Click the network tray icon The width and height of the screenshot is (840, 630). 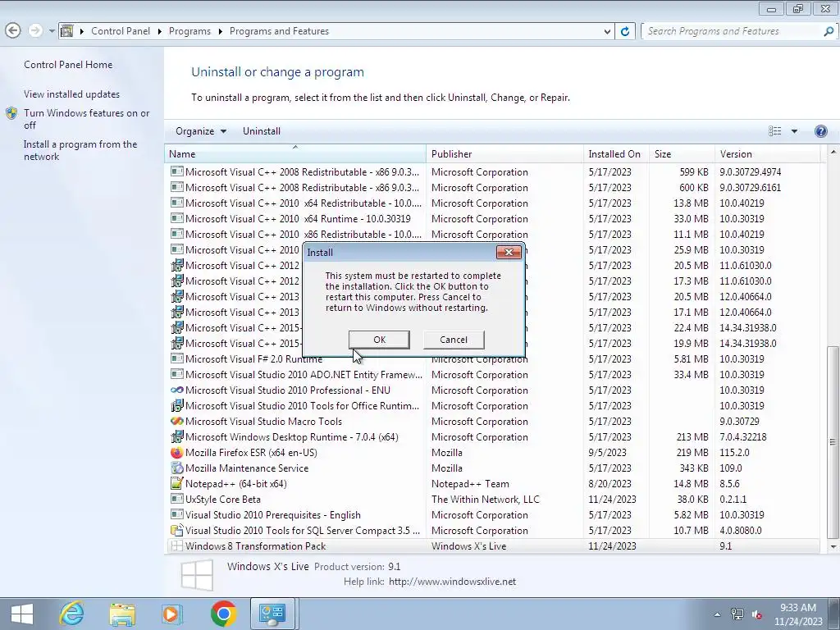pyautogui.click(x=737, y=614)
